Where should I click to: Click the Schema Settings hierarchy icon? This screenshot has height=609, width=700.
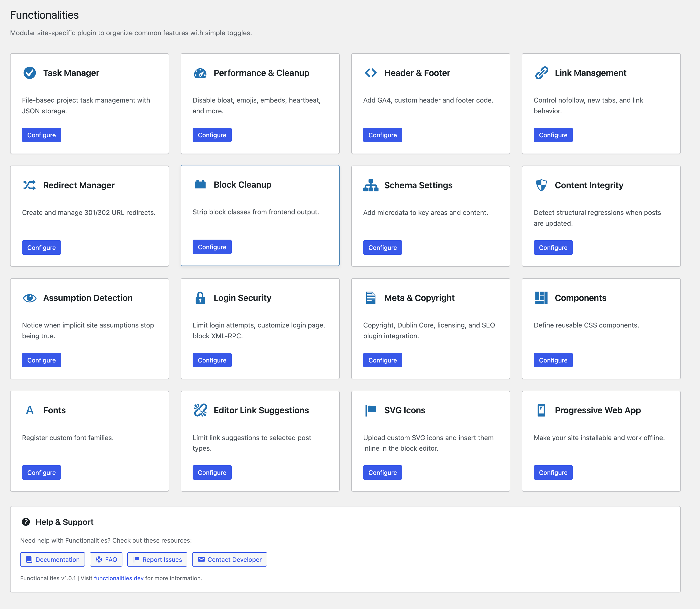371,185
